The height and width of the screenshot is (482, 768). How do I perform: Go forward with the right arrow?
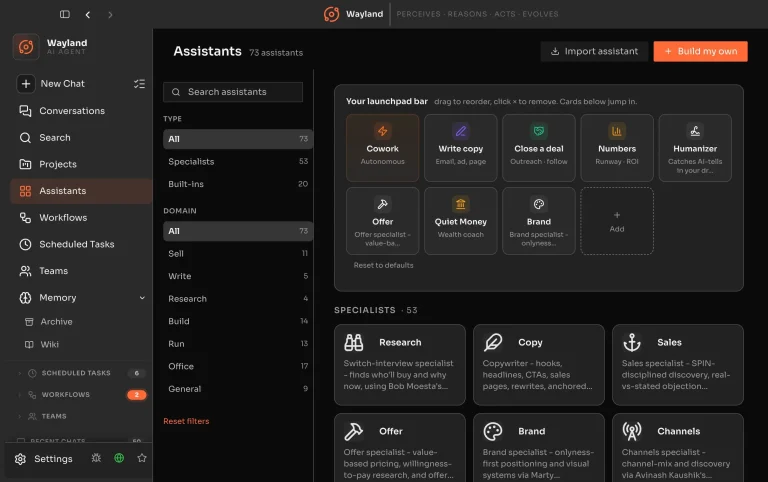[x=110, y=15]
